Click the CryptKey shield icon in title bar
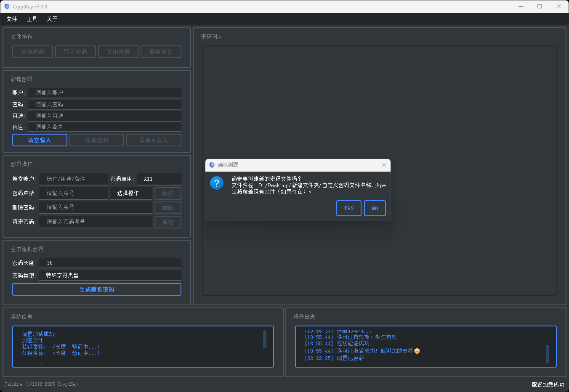Screen dimensions: 569x392 (x=7, y=6)
